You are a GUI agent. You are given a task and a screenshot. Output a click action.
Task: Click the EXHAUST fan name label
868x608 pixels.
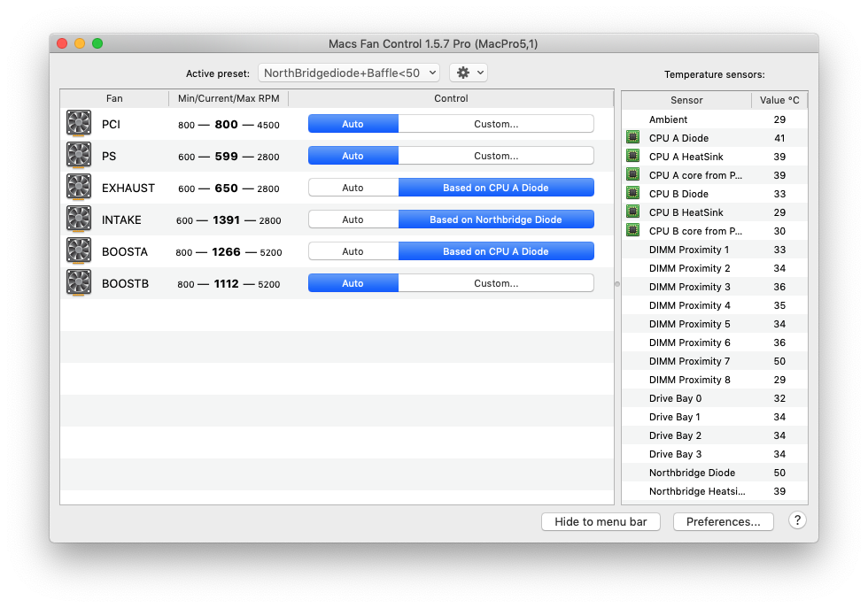(x=128, y=189)
